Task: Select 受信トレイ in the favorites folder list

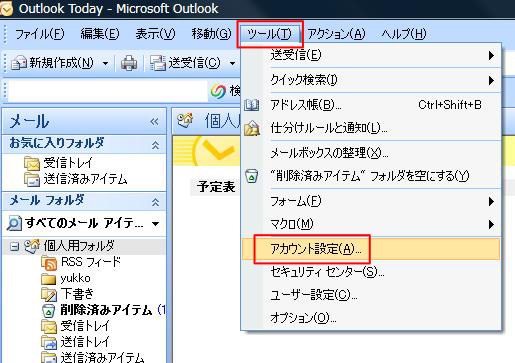Action: click(x=68, y=163)
